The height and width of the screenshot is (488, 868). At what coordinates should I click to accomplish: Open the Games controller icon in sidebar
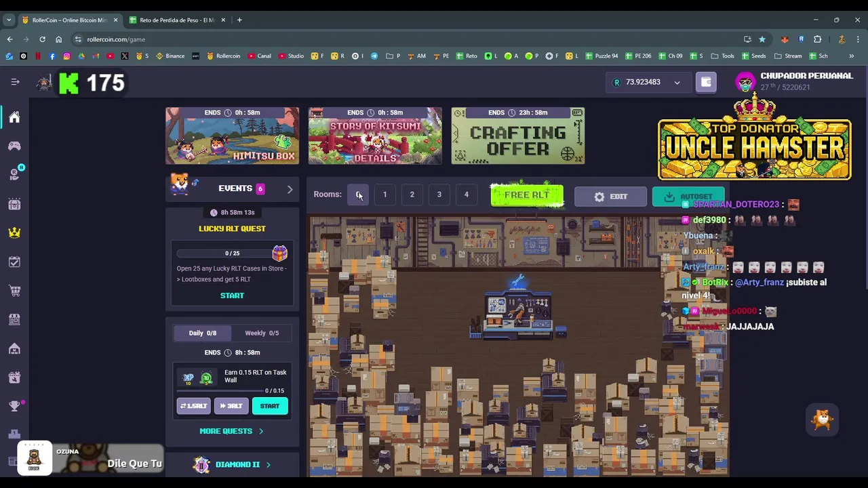(14, 146)
